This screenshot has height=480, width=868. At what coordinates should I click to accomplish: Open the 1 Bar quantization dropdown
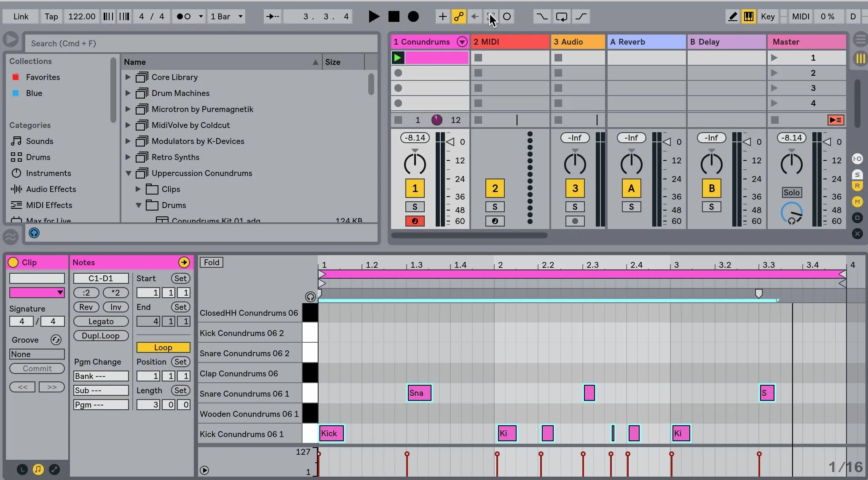[x=227, y=16]
